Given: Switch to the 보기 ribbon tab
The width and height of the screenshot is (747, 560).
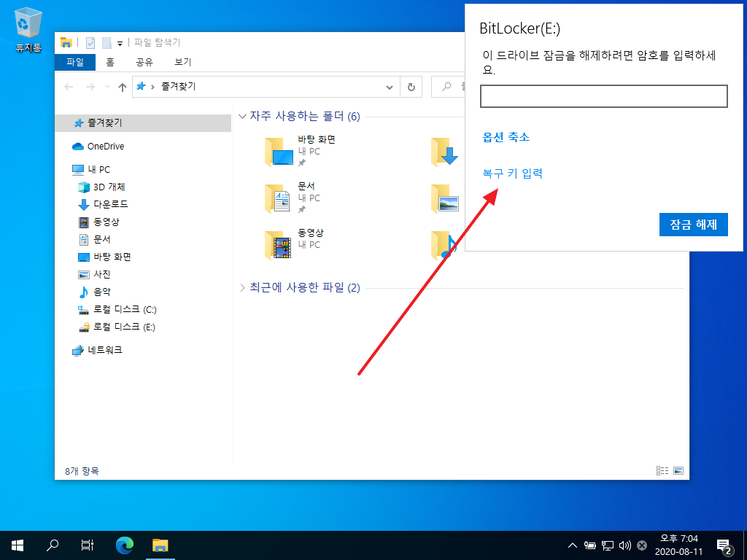Looking at the screenshot, I should pos(183,62).
